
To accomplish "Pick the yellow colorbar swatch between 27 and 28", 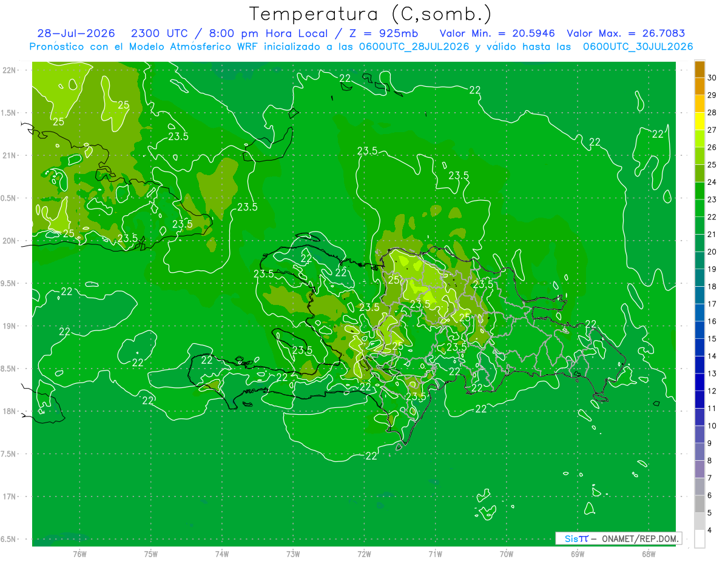I will point(699,121).
